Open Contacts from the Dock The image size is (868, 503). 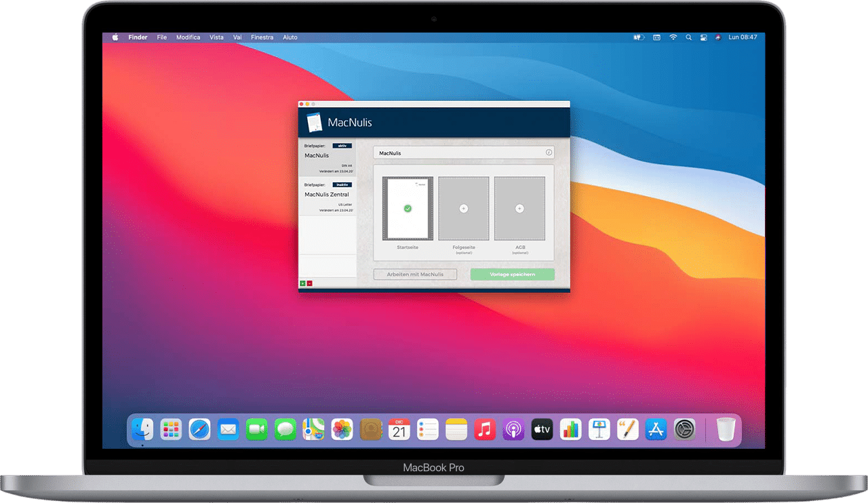[371, 429]
